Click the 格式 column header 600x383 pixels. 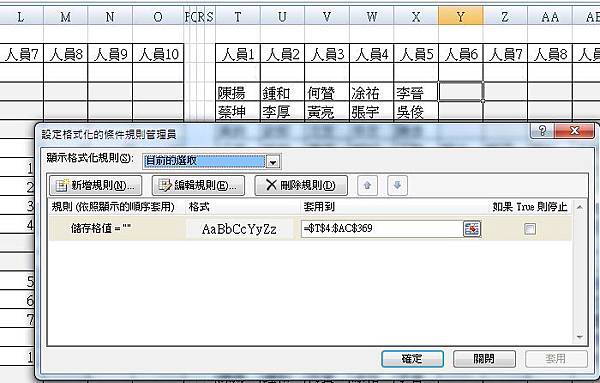point(199,207)
